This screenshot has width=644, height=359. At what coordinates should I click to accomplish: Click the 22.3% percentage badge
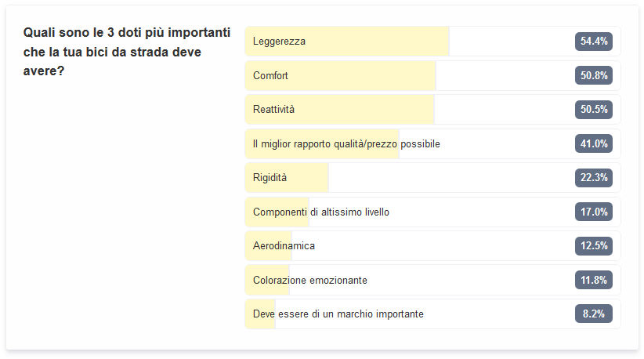(x=593, y=178)
